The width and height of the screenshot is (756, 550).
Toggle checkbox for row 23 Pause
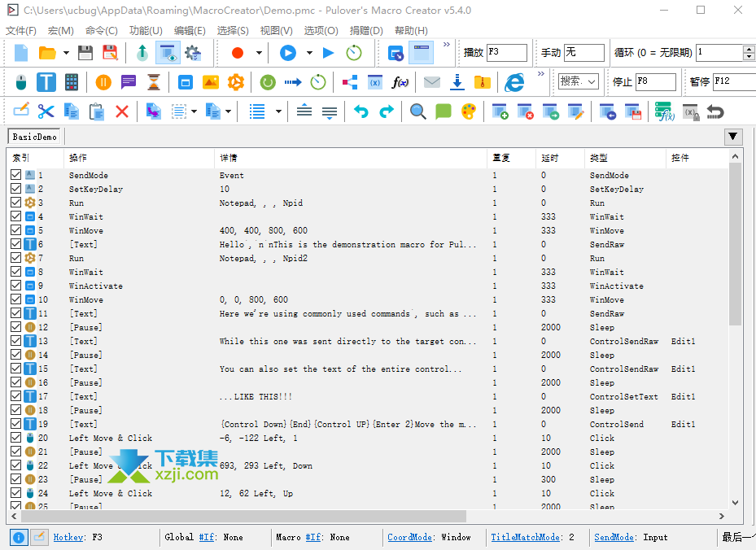tap(15, 479)
